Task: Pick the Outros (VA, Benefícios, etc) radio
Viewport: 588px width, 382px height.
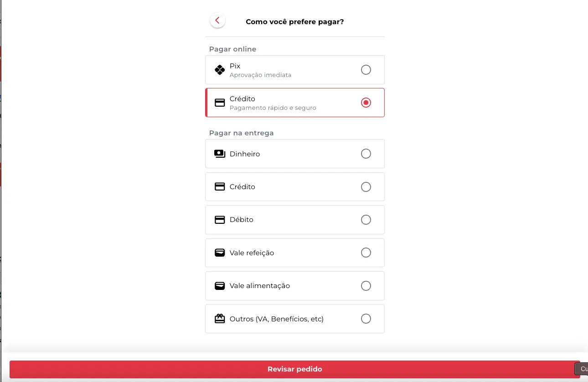Action: coord(366,319)
